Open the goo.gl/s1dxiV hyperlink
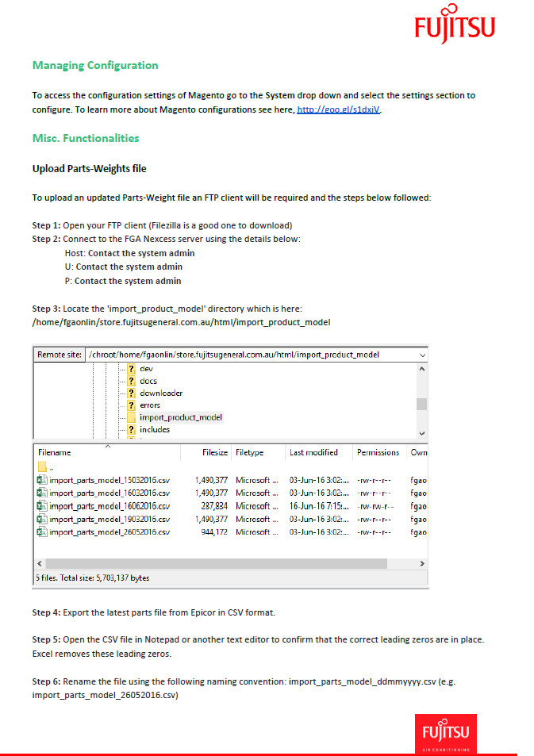This screenshot has height=756, width=534. pos(338,109)
